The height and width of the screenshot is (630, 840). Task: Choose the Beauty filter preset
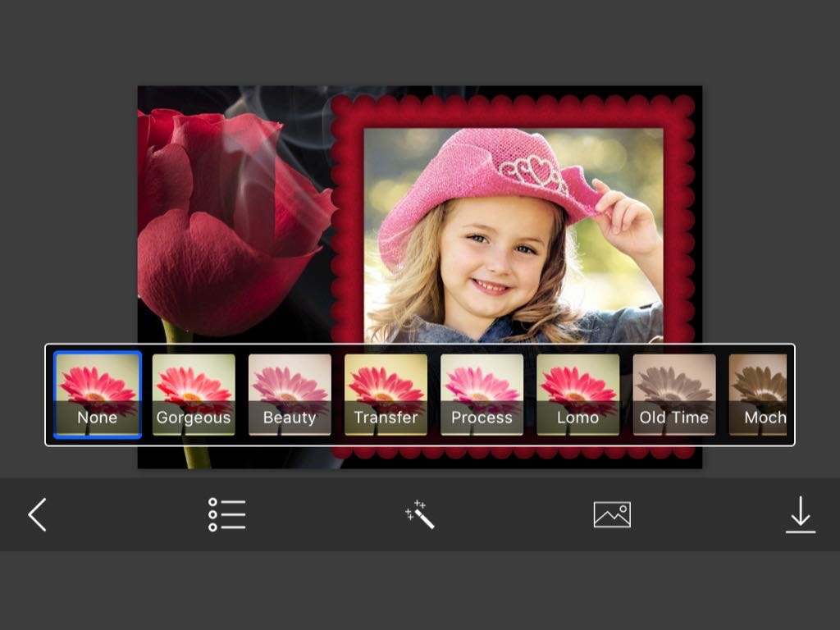click(290, 395)
